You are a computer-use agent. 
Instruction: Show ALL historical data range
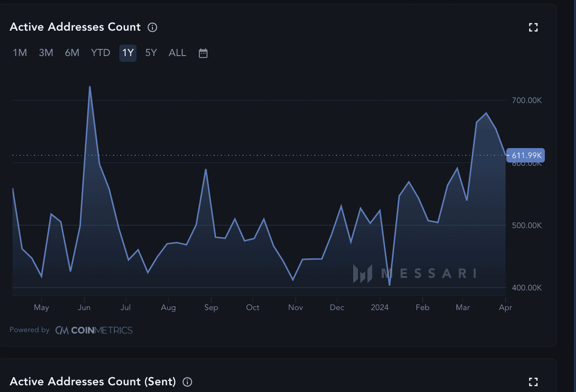pyautogui.click(x=177, y=53)
